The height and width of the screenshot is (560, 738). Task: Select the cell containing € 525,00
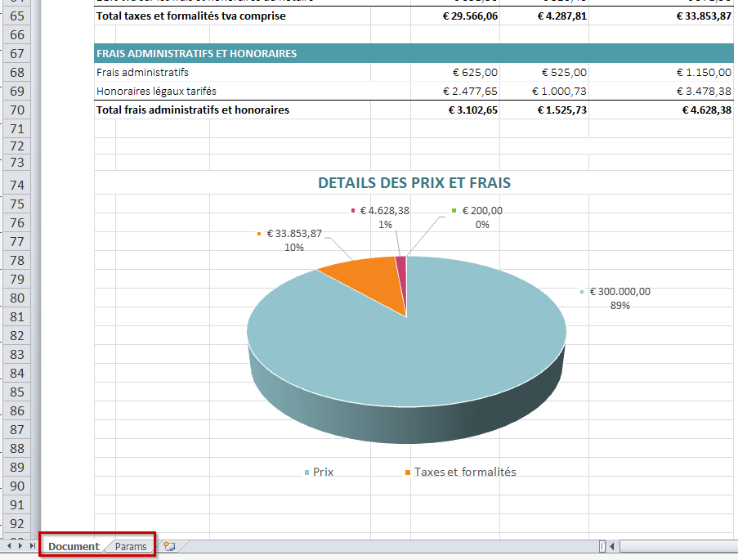[544, 72]
